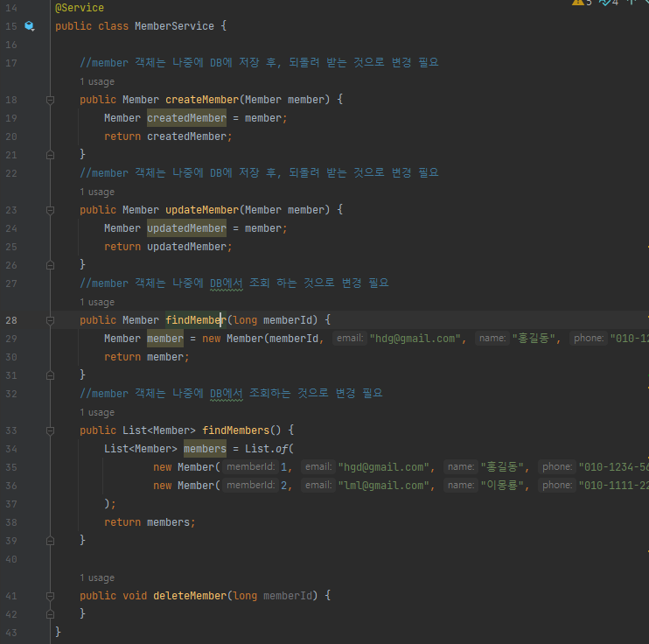The image size is (649, 644).
Task: Click the fold end marker on line 21
Action: (50, 155)
